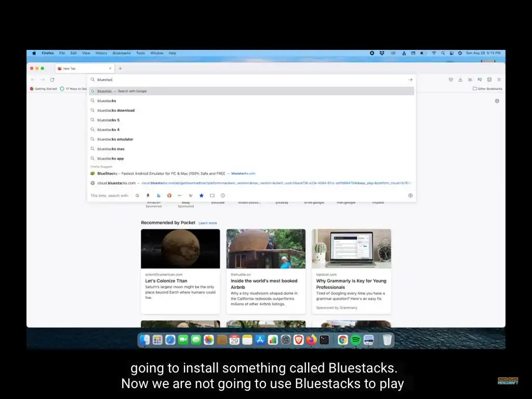Viewport: 532px width, 399px height.
Task: Search this time with DuckDuckGo icon
Action: pos(169,195)
